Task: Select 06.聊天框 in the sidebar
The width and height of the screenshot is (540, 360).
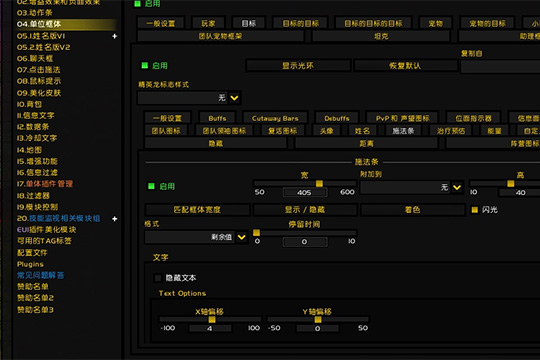Action: (35, 59)
